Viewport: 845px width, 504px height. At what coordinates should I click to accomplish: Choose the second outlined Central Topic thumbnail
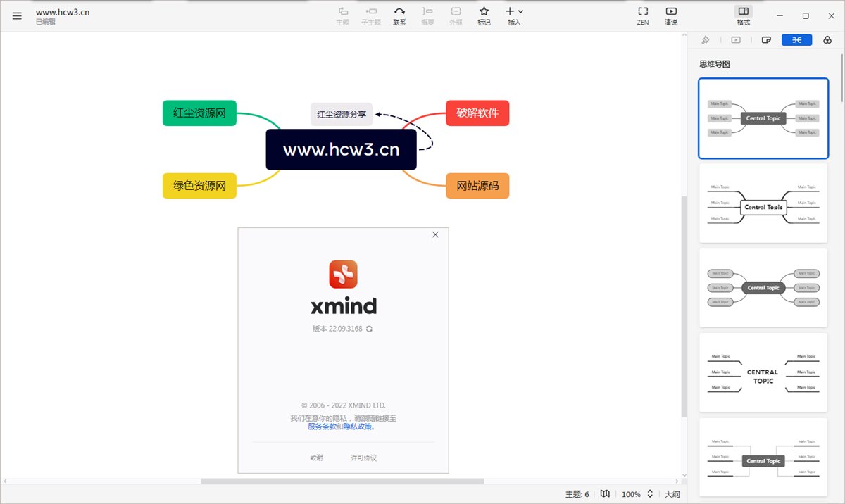point(763,203)
